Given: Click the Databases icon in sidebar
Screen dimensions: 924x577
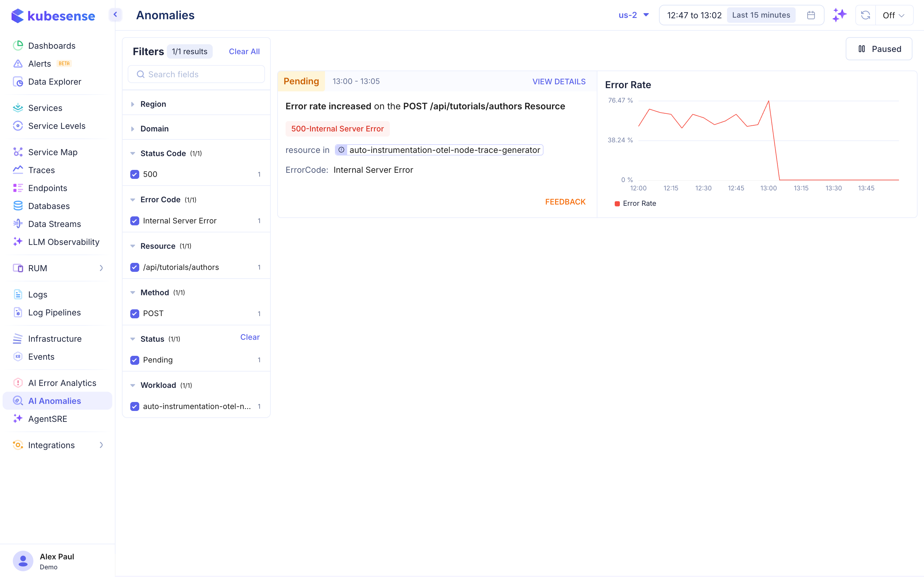Looking at the screenshot, I should [18, 206].
